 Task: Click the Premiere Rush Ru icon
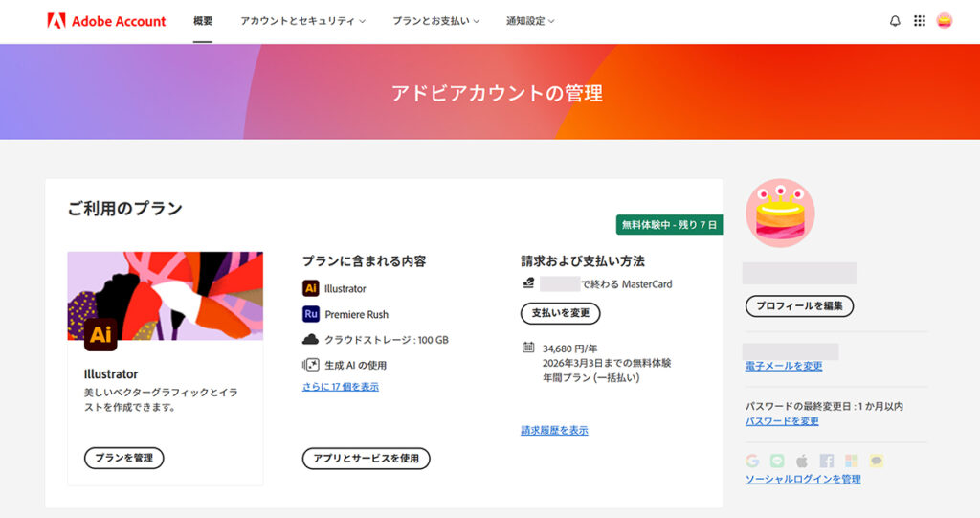tap(311, 314)
